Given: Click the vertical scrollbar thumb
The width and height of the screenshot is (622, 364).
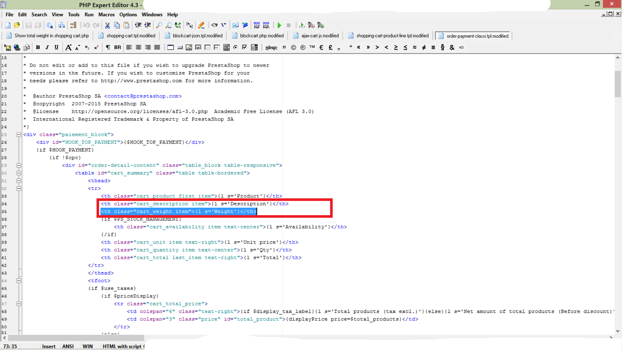Looking at the screenshot, I should pyautogui.click(x=617, y=84).
